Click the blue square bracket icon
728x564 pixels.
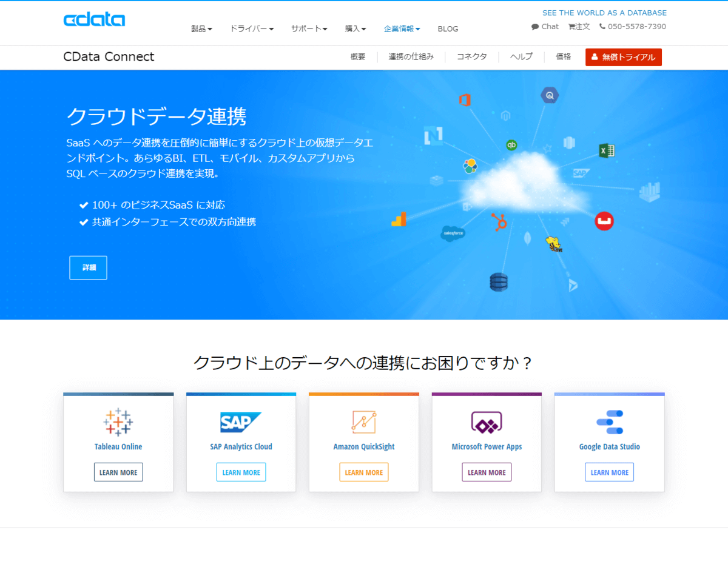point(433,136)
